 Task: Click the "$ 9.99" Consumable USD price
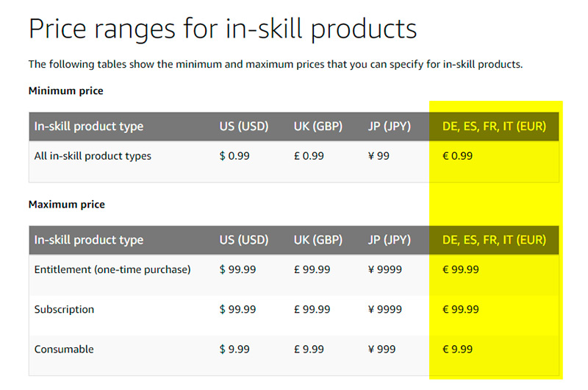234,350
